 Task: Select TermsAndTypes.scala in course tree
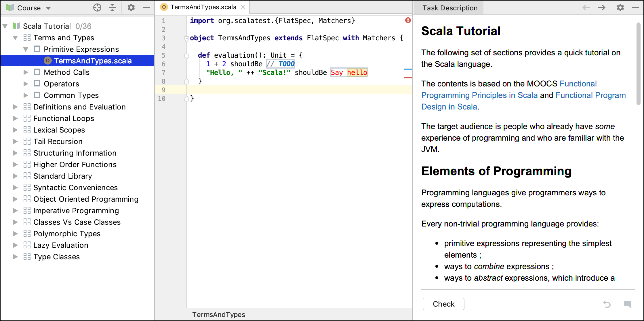coord(78,61)
